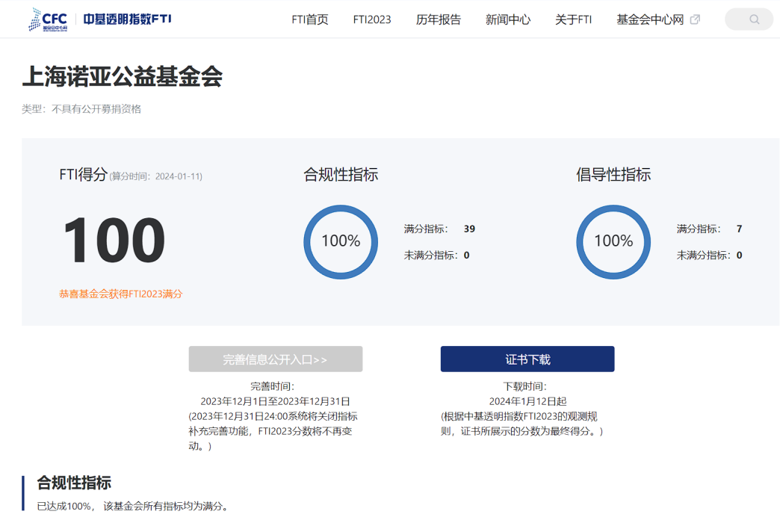Screen dimensions: 780x532
Task: Click the orange text 恭喜基金会获得FTI2023满分
Action: tap(121, 294)
